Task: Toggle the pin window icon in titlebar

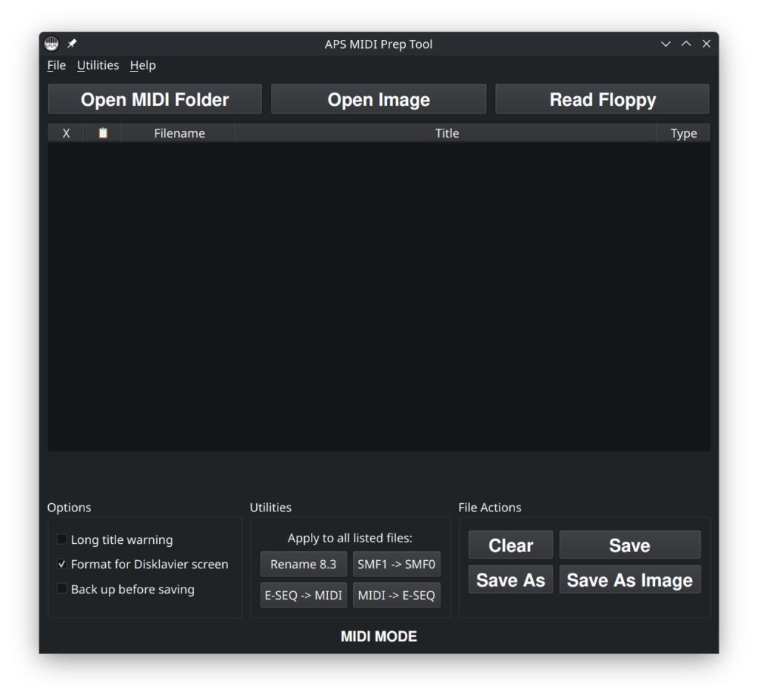Action: point(71,42)
